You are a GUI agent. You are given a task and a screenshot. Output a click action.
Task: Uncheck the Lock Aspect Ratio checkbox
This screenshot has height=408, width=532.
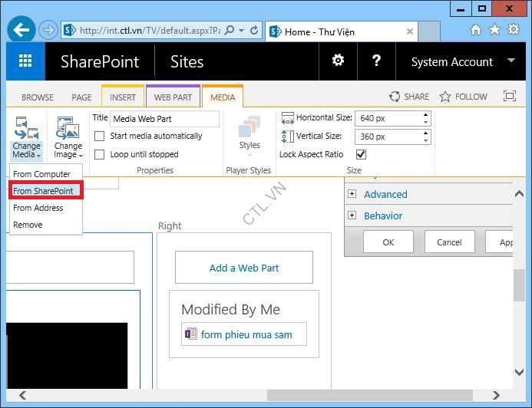tap(362, 154)
